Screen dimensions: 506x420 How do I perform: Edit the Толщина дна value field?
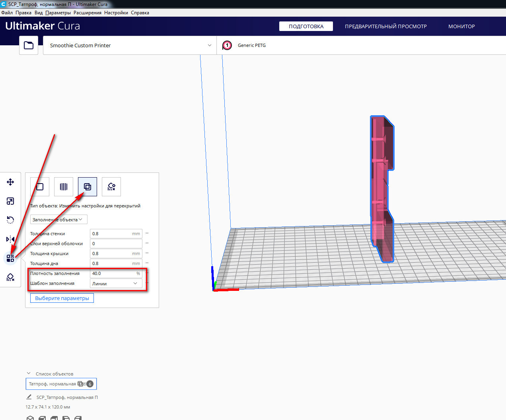116,263
